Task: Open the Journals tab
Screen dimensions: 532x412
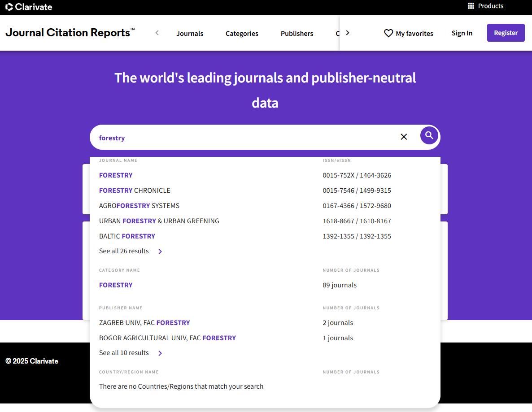Action: click(x=190, y=33)
